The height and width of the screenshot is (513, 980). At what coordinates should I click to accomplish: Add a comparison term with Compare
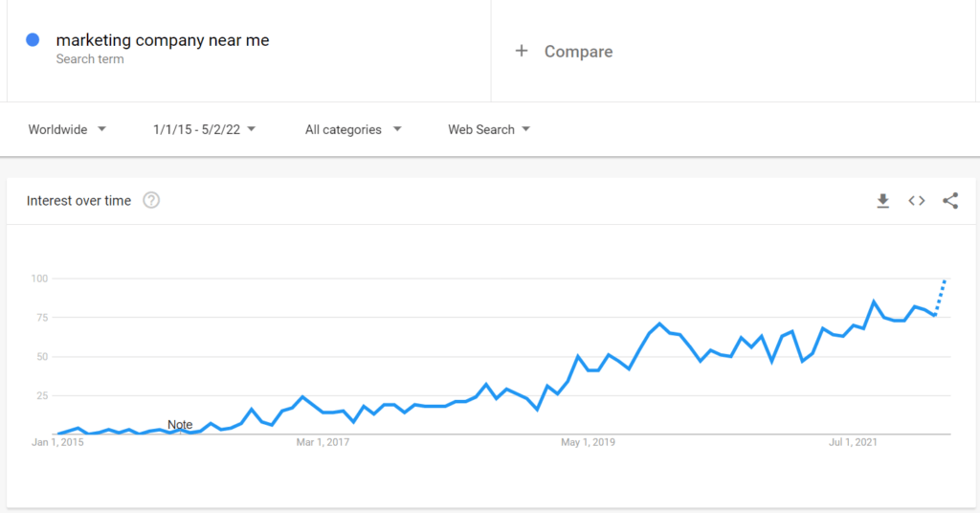578,52
